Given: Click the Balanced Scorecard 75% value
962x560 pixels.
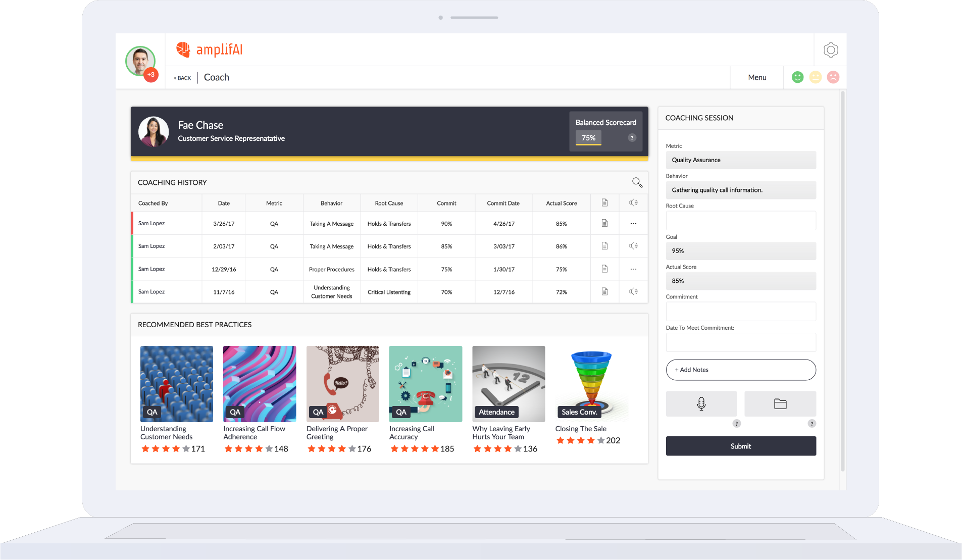Looking at the screenshot, I should [x=588, y=138].
